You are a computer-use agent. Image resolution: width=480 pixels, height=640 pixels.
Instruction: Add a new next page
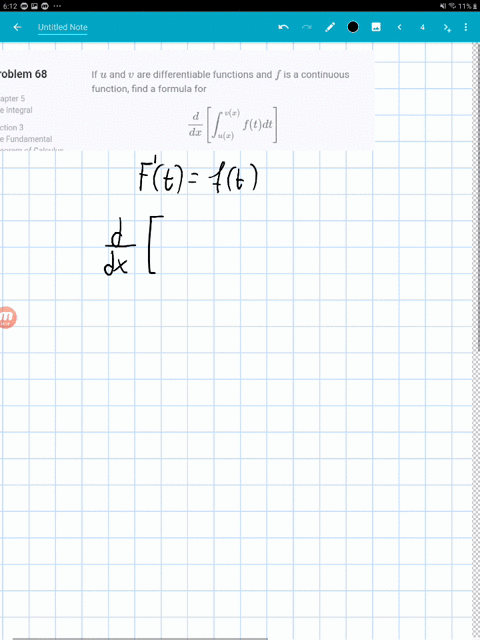[x=447, y=28]
